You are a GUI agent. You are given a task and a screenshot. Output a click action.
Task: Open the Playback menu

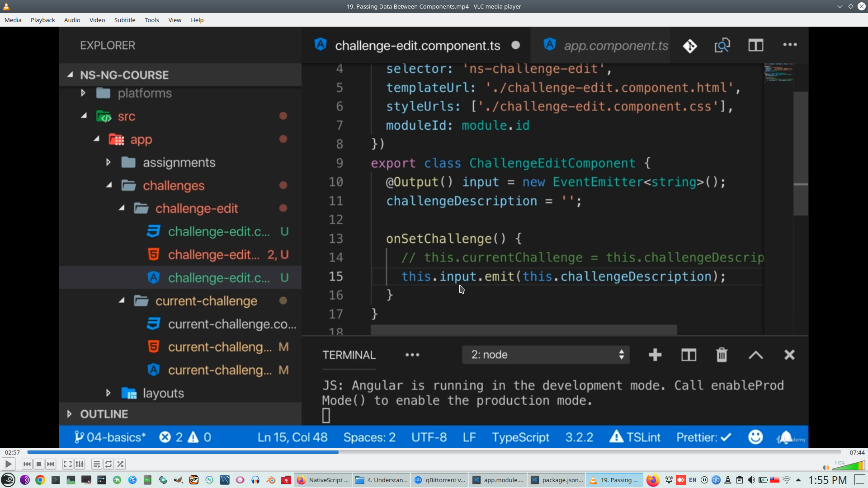pos(42,20)
